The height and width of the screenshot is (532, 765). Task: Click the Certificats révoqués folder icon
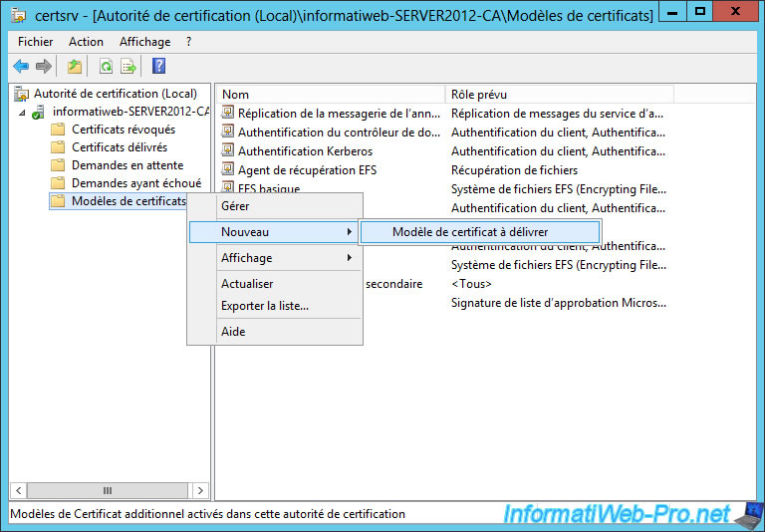pos(58,130)
